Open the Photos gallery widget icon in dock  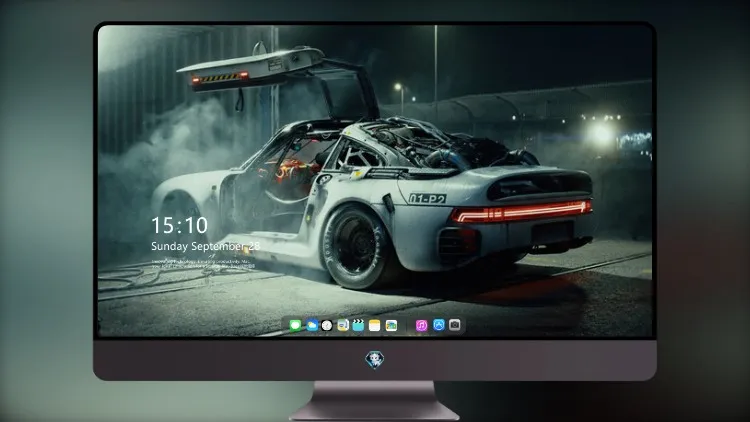coord(391,325)
